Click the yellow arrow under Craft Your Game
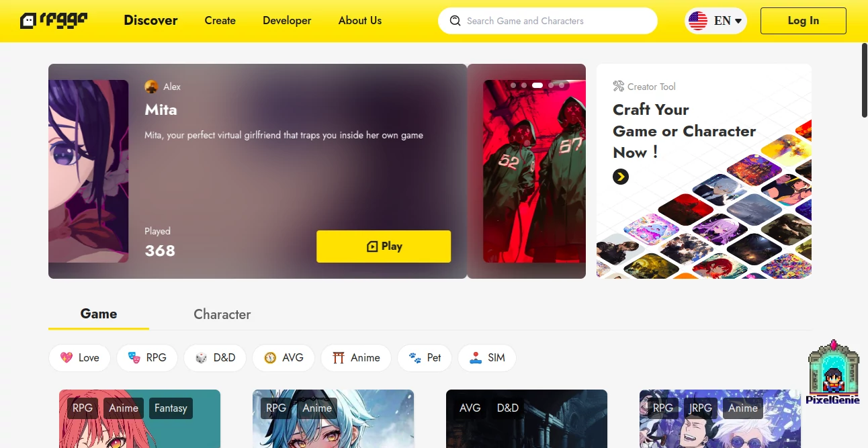 (x=621, y=177)
